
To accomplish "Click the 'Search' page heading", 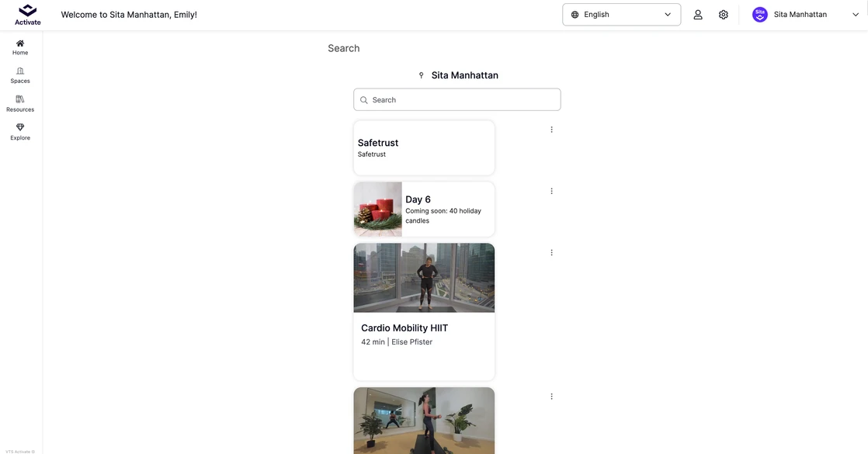I will pyautogui.click(x=344, y=48).
